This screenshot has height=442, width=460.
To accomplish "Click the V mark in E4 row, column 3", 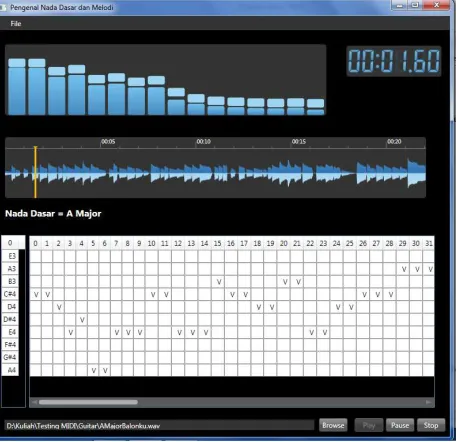I will 71,333.
